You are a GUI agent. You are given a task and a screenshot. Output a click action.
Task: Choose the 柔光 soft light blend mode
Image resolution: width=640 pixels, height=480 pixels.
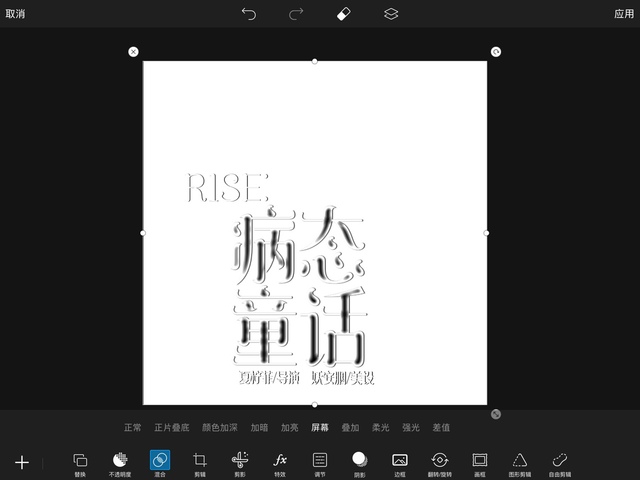(x=381, y=427)
